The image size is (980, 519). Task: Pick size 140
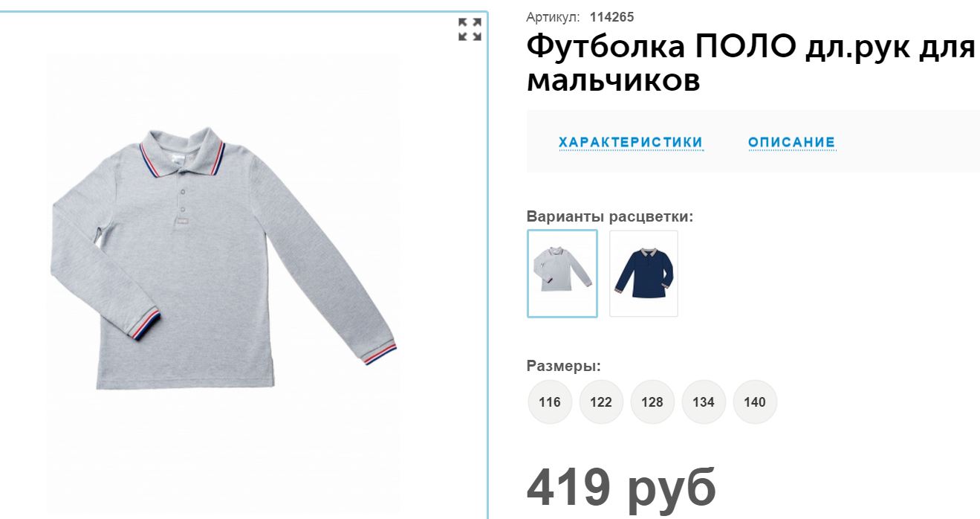pos(755,402)
